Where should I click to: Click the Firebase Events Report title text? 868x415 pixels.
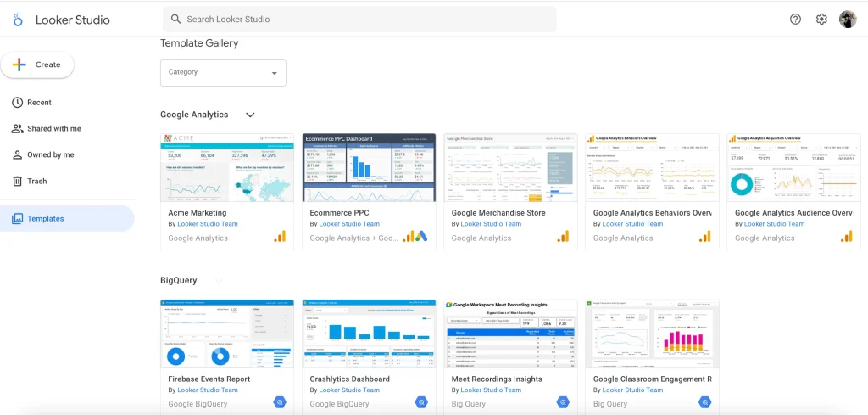pyautogui.click(x=209, y=379)
